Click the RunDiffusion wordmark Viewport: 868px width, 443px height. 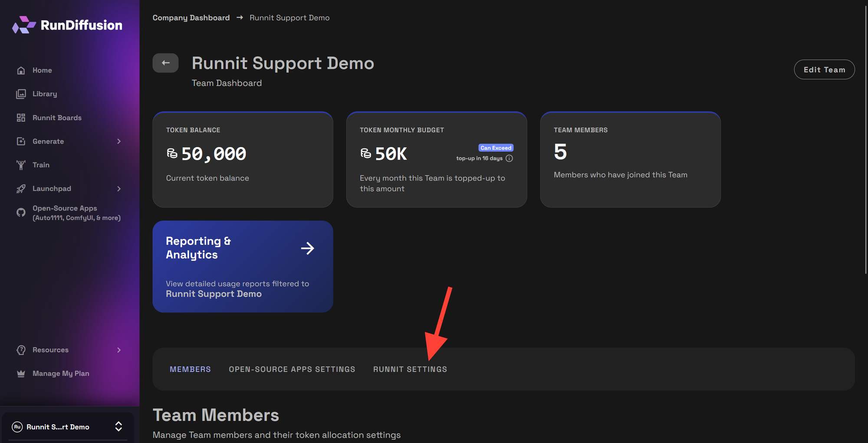click(82, 25)
